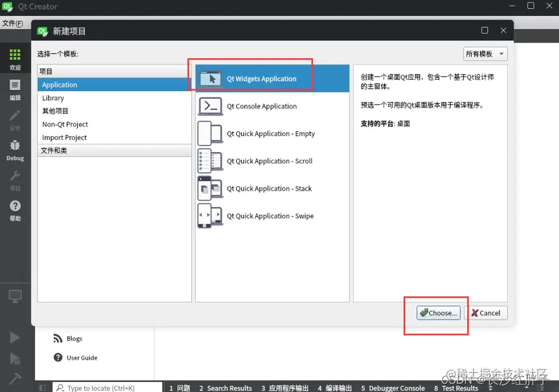Image resolution: width=559 pixels, height=392 pixels.
Task: Click Qt Quick Application Scroll icon
Action: pyautogui.click(x=210, y=161)
